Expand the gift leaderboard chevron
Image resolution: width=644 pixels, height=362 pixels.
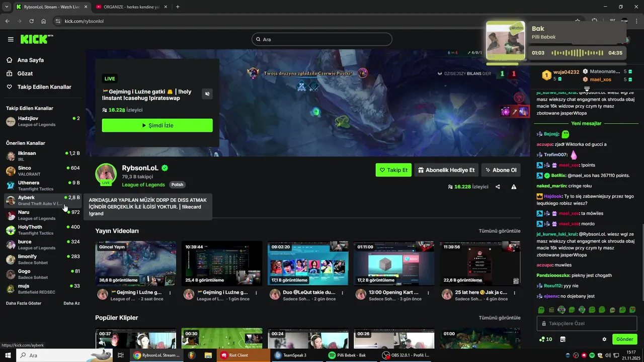587,88
